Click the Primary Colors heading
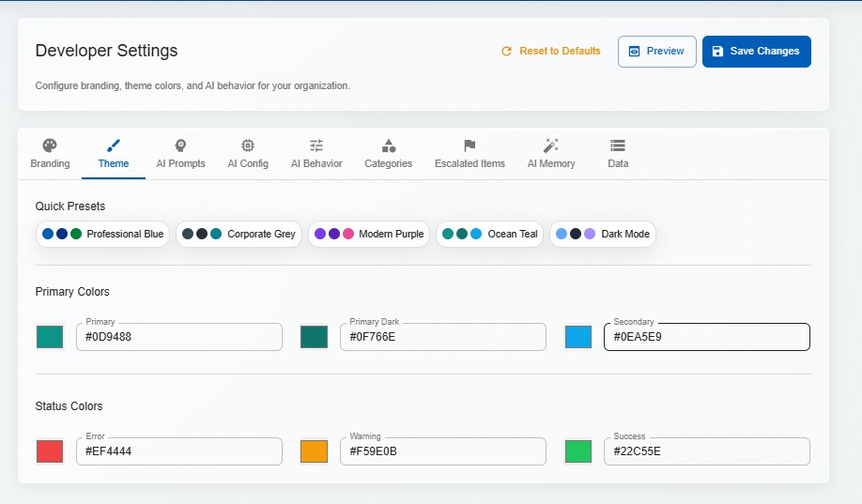This screenshot has width=862, height=504. click(x=72, y=292)
